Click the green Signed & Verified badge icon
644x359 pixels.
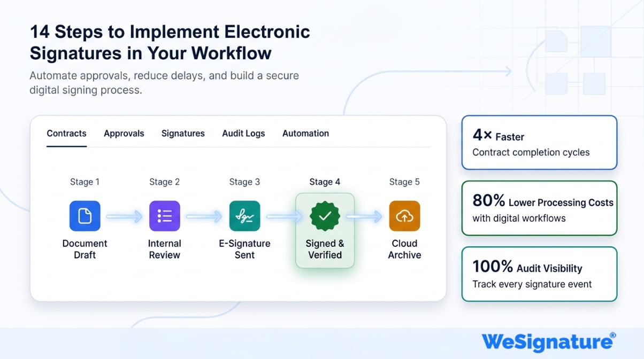pos(325,216)
